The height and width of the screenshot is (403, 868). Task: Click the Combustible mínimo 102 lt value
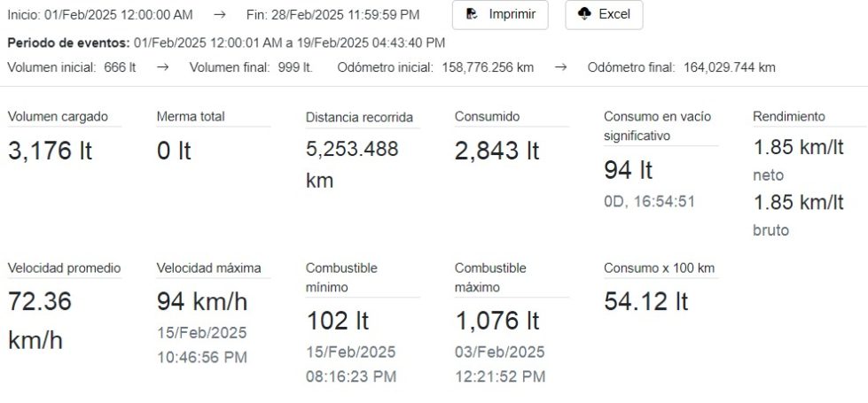coord(338,321)
